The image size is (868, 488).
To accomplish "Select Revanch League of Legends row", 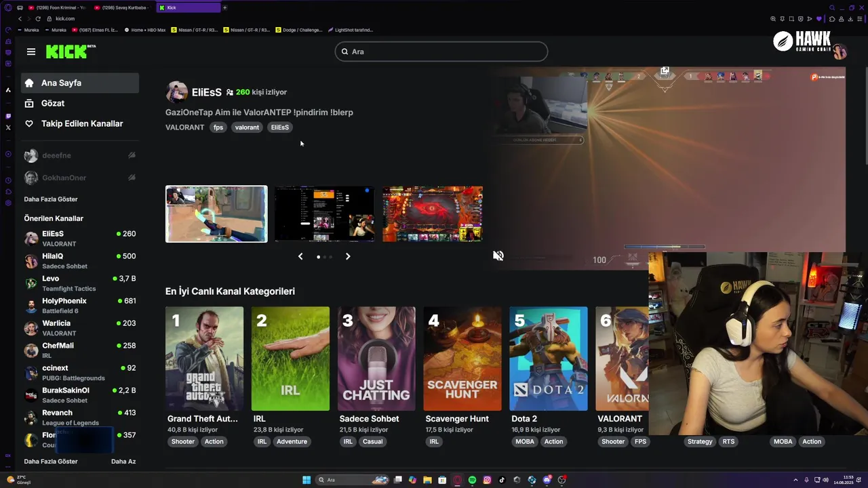I will tap(80, 417).
